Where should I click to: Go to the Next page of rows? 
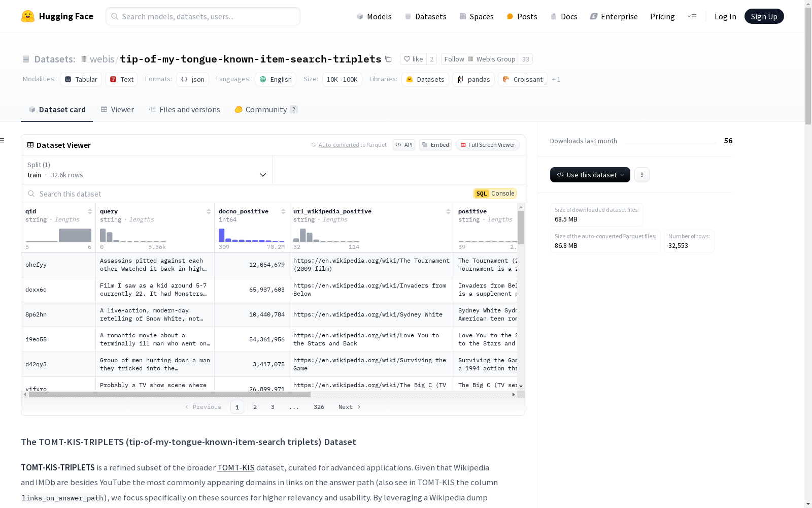(349, 407)
